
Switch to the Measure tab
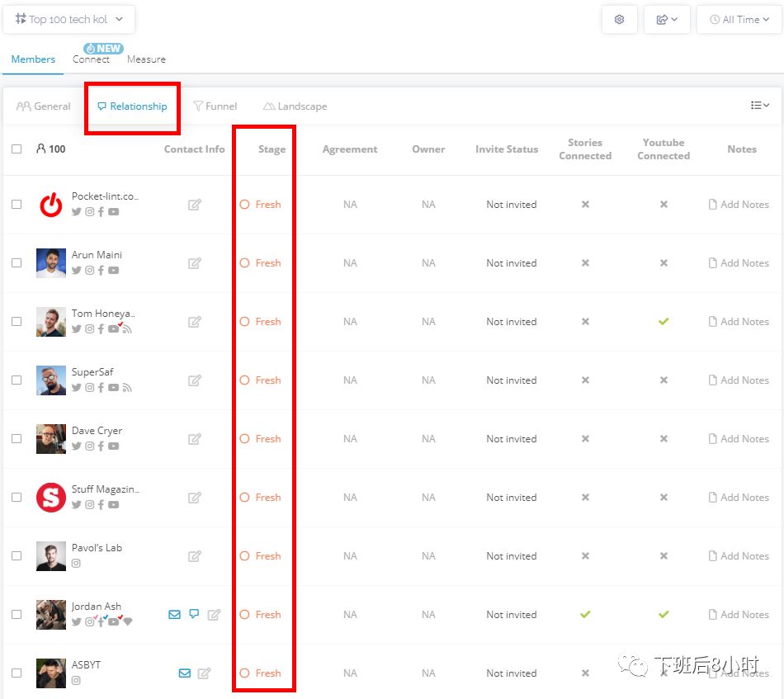tap(146, 59)
